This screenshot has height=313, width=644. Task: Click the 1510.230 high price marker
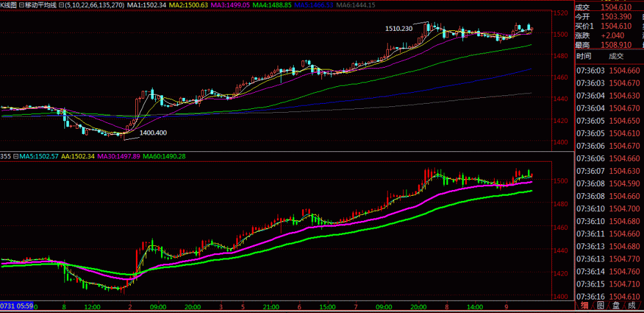[399, 28]
